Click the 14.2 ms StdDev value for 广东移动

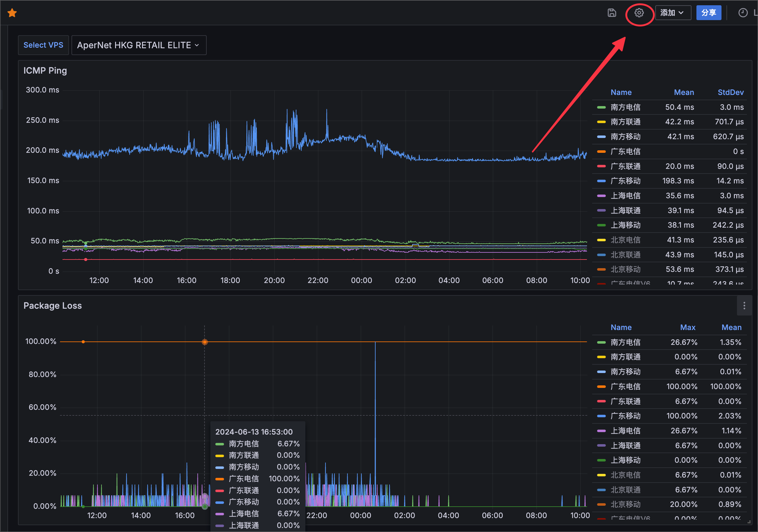pyautogui.click(x=730, y=181)
